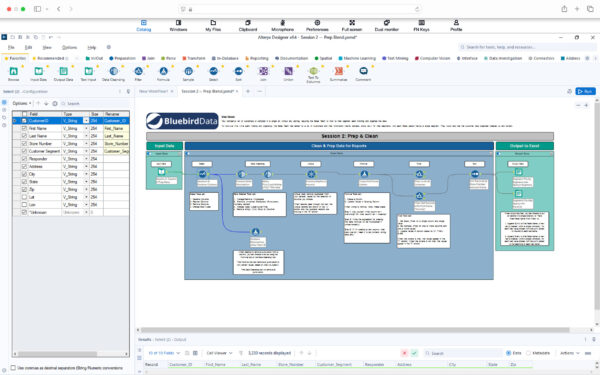The image size is (600, 375).
Task: Select the Formula tool icon
Action: tap(163, 71)
